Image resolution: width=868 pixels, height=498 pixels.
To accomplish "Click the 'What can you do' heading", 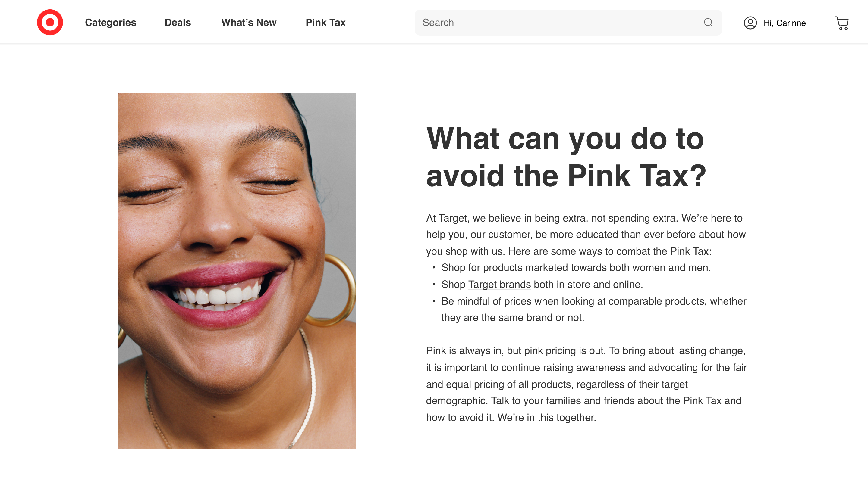I will 566,157.
